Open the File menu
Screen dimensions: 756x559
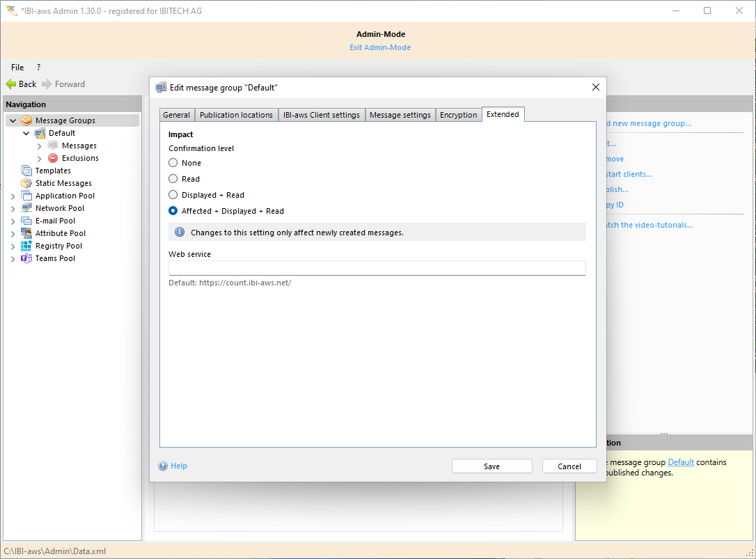(x=17, y=68)
